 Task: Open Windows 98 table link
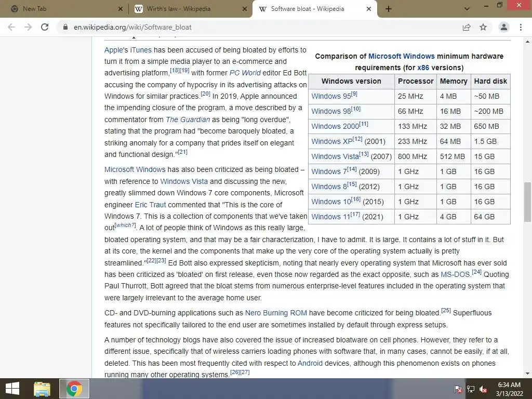(x=331, y=111)
